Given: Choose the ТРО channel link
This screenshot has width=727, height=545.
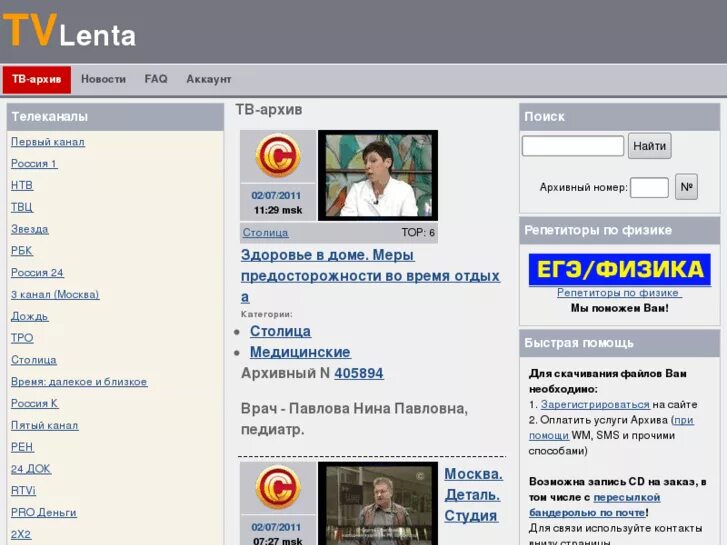Looking at the screenshot, I should tap(22, 338).
